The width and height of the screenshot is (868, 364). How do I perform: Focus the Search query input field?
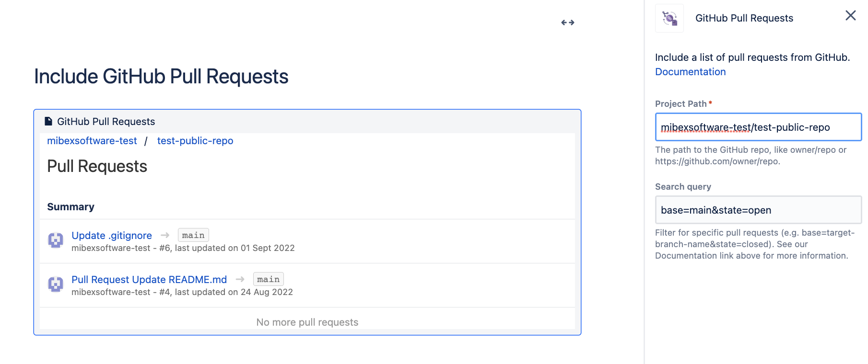coord(758,210)
